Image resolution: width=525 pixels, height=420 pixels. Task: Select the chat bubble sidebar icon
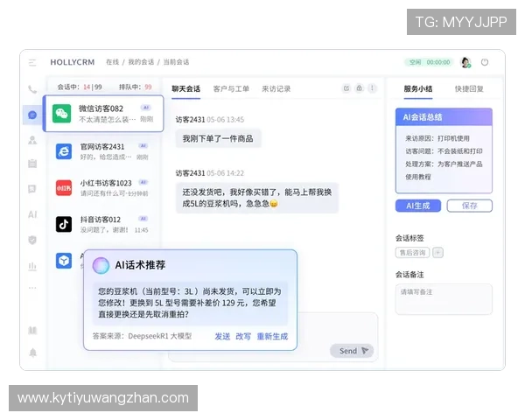point(32,115)
